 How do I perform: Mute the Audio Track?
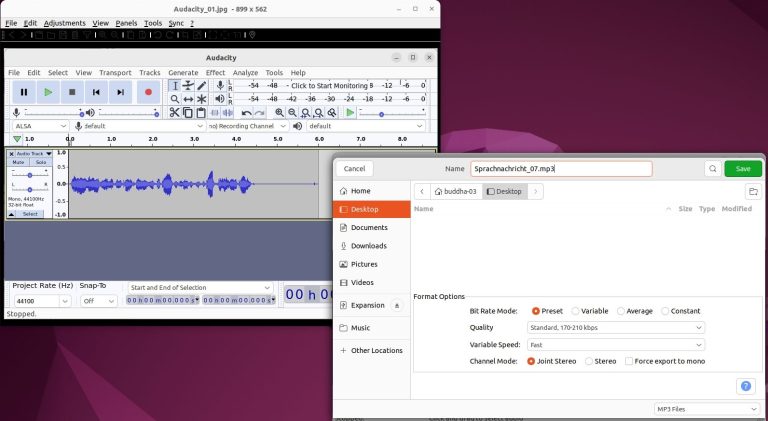(19, 162)
